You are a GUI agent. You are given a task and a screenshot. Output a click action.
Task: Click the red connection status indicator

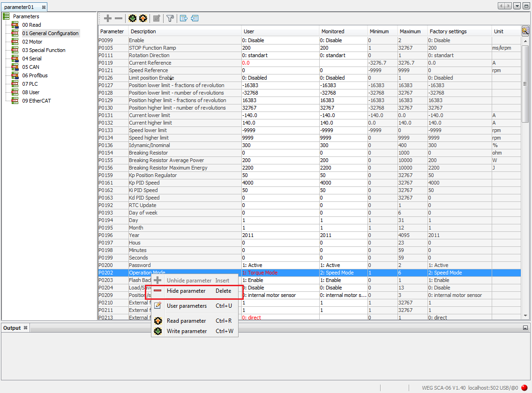tap(524, 387)
